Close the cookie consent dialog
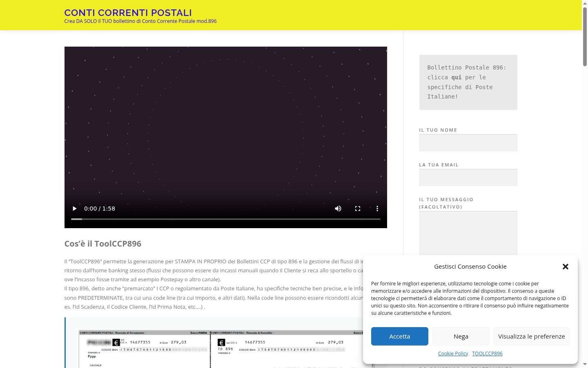This screenshot has height=368, width=588. [566, 267]
